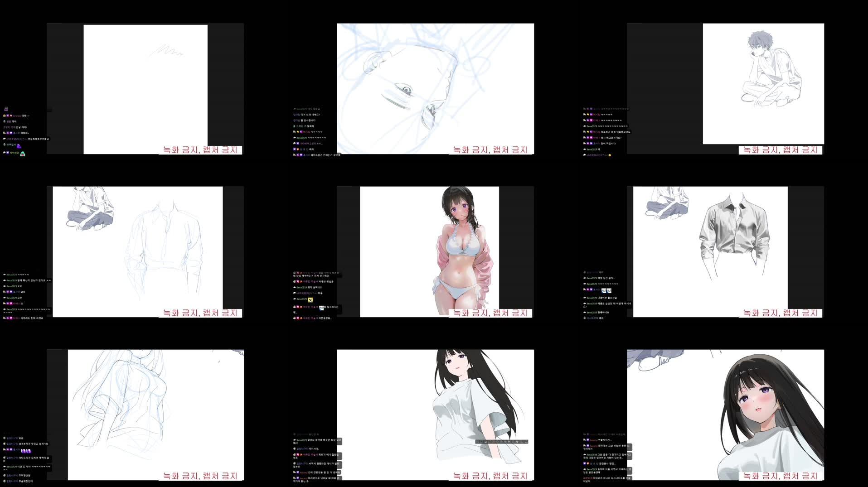This screenshot has height=487, width=868.
Task: Click the purple gem emote under 하루집사's message
Action: pyautogui.click(x=19, y=147)
